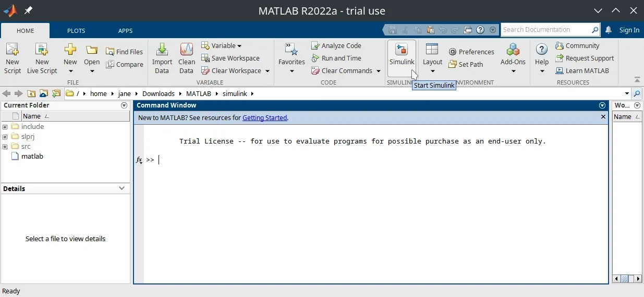Open the Variable dropdown
This screenshot has height=297, width=644.
(x=222, y=45)
